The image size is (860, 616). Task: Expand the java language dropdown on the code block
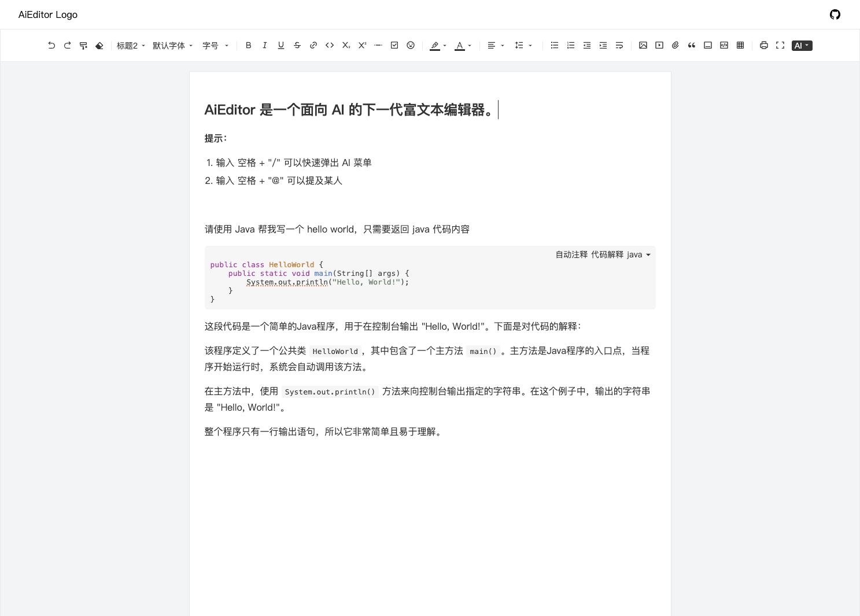638,254
